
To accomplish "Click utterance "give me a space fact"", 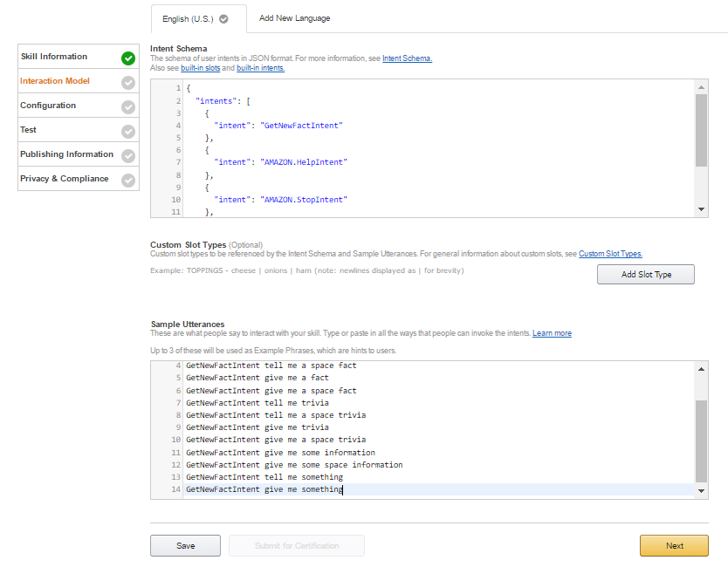I will [x=311, y=391].
